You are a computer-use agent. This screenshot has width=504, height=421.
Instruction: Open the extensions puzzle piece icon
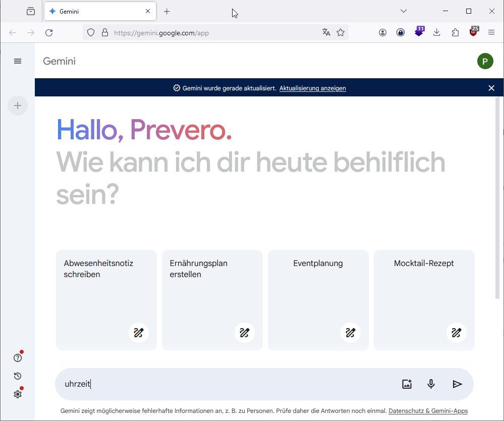click(x=455, y=32)
